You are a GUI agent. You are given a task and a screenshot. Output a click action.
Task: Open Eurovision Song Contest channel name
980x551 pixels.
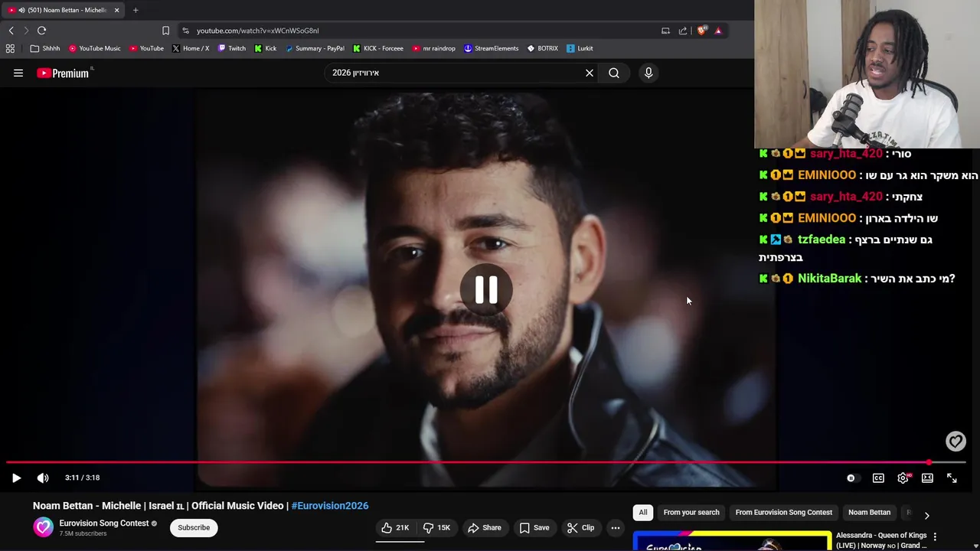104,523
